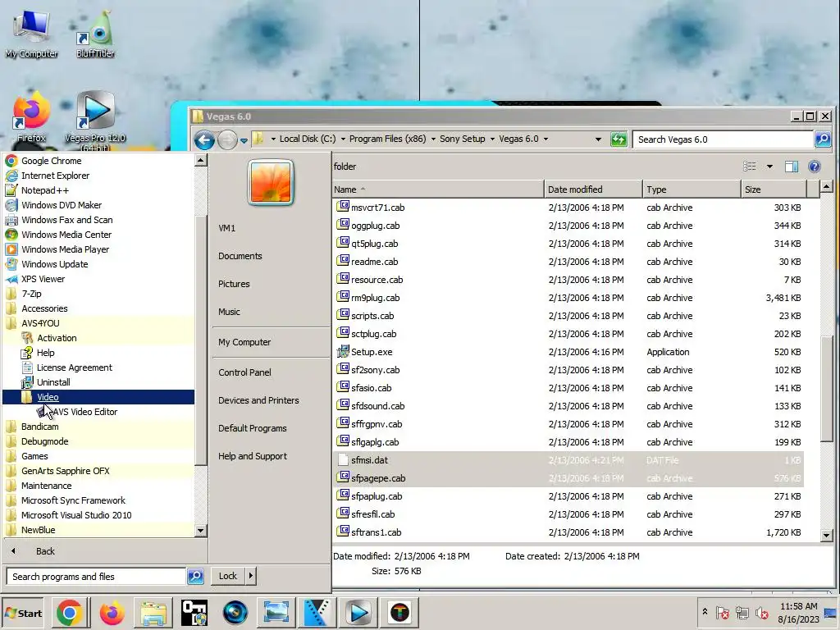Image resolution: width=840 pixels, height=630 pixels.
Task: Click the file list scroll down arrow
Action: [x=826, y=535]
